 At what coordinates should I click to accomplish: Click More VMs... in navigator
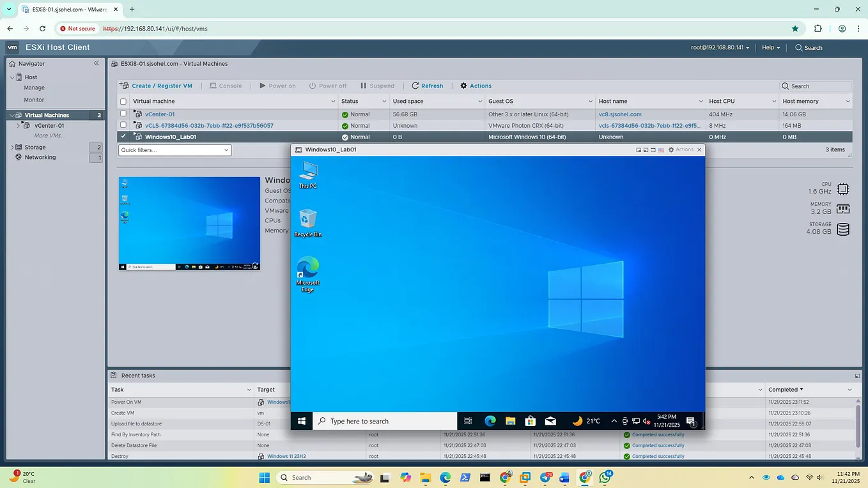pos(49,135)
